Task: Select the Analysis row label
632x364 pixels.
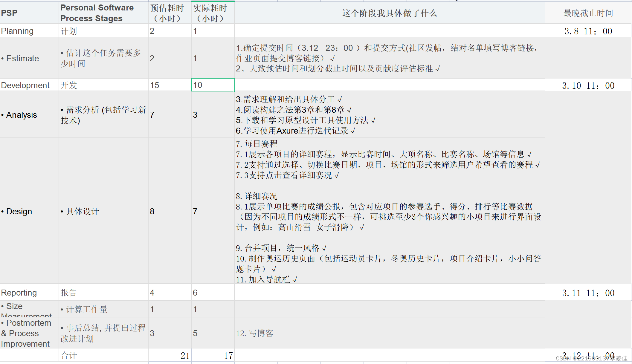Action: pos(29,114)
